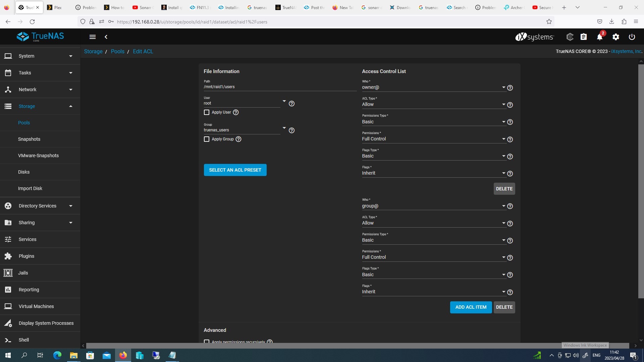Show help for owner@ Flags Type
The height and width of the screenshot is (362, 644).
(x=510, y=157)
